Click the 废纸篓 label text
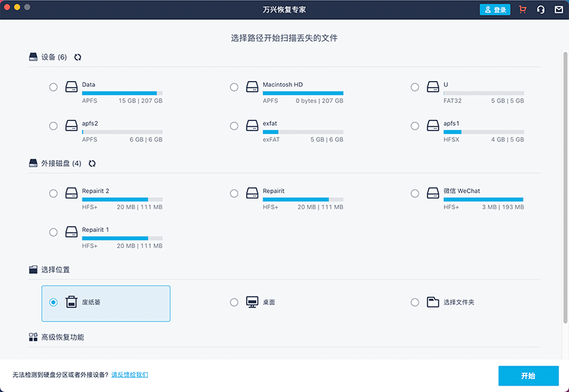The height and width of the screenshot is (392, 569). (x=91, y=302)
